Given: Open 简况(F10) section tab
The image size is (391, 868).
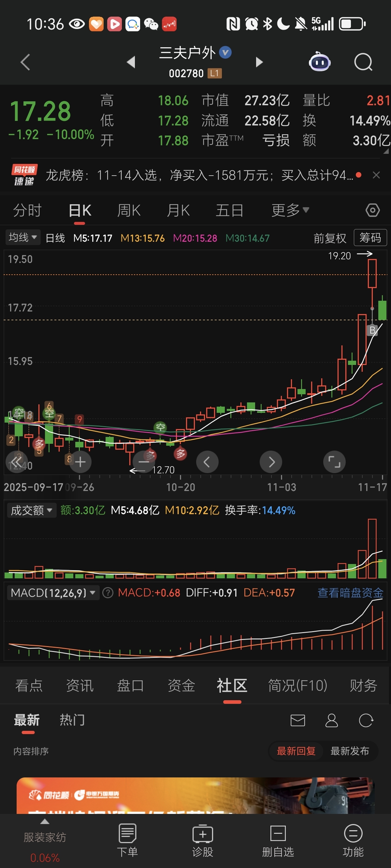Looking at the screenshot, I should click(x=297, y=685).
